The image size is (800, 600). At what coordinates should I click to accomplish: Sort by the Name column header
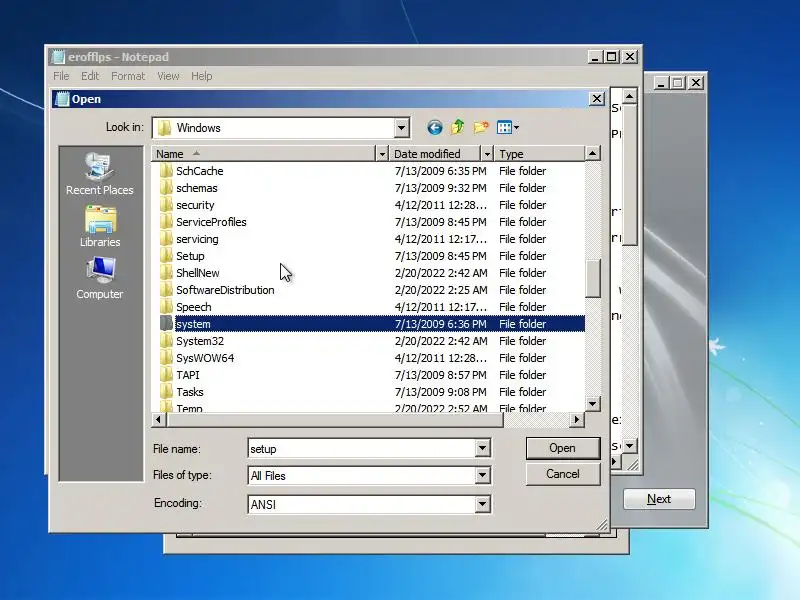pyautogui.click(x=263, y=154)
